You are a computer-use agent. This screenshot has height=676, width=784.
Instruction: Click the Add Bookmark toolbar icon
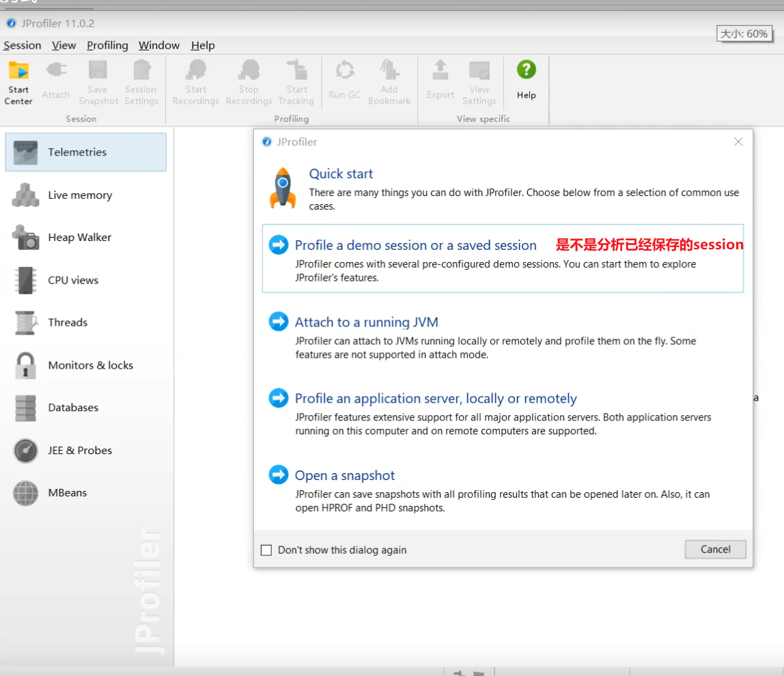click(x=389, y=70)
